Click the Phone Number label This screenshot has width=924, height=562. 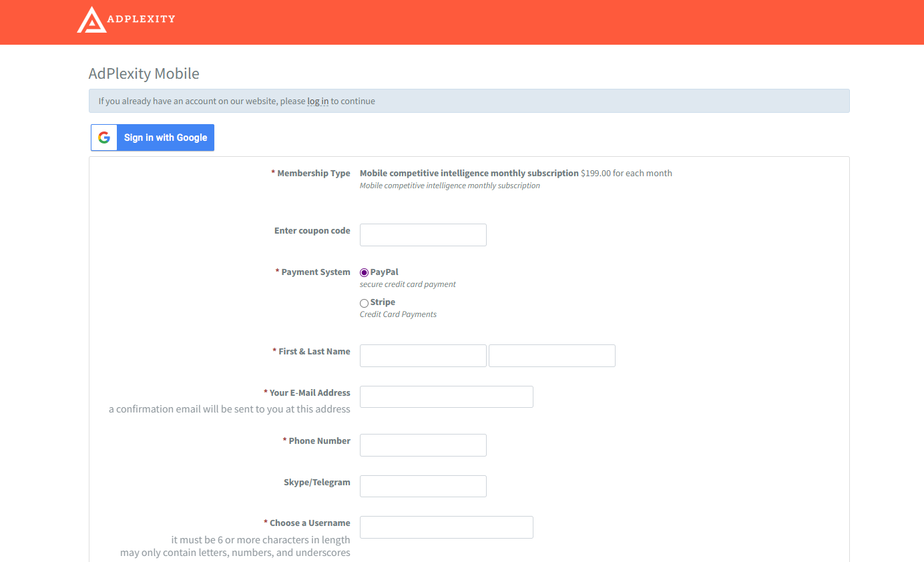316,441
